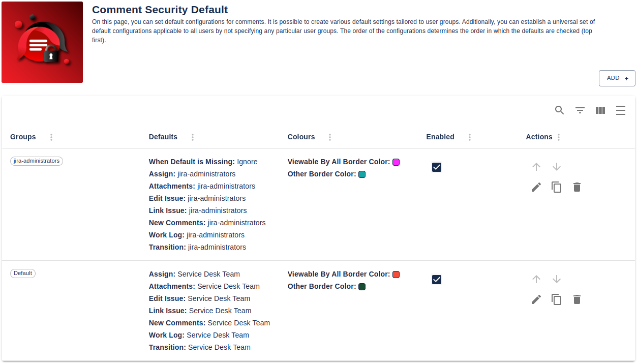Screen dimensions: 637x364
Task: Click the row density list icon
Action: (x=620, y=110)
